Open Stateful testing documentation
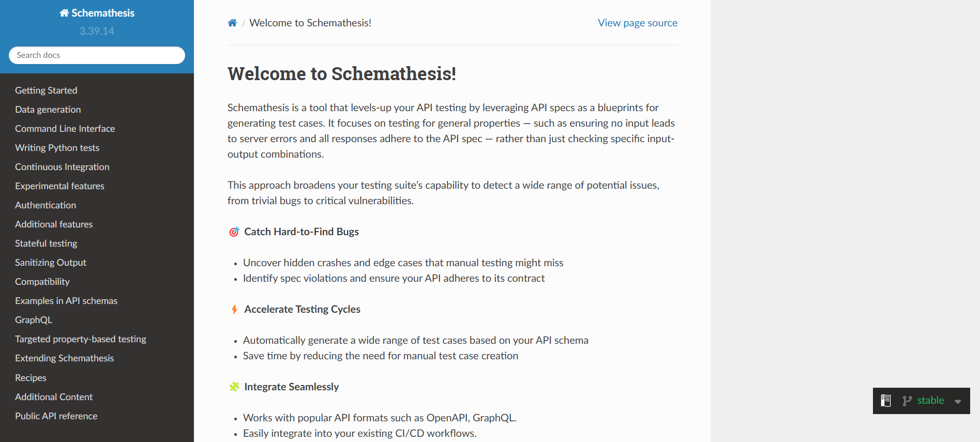 [x=46, y=243]
